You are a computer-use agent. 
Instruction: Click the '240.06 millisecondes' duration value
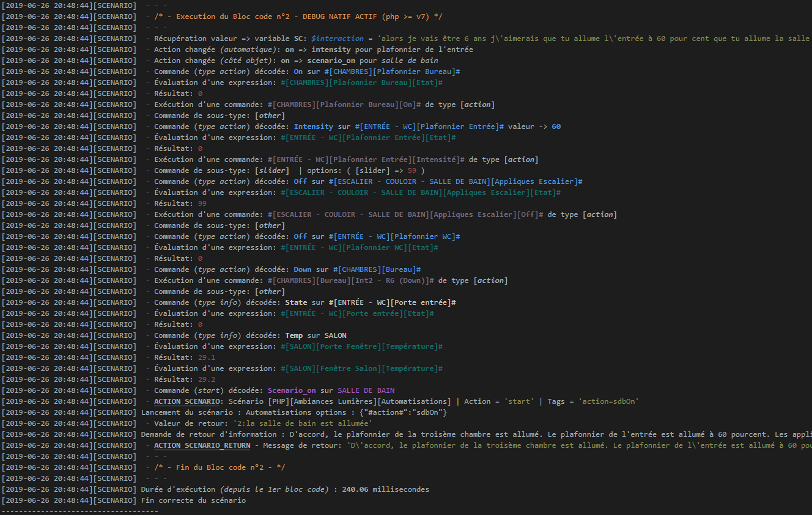pyautogui.click(x=386, y=489)
